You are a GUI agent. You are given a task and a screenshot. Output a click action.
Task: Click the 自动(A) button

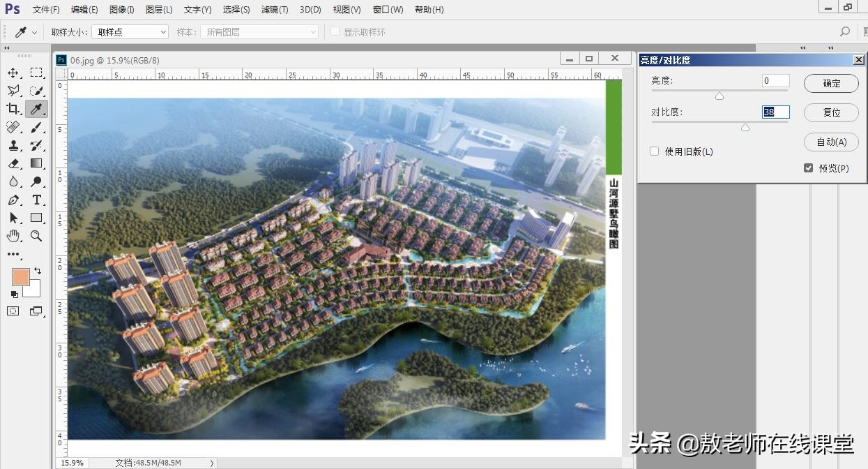pos(831,142)
